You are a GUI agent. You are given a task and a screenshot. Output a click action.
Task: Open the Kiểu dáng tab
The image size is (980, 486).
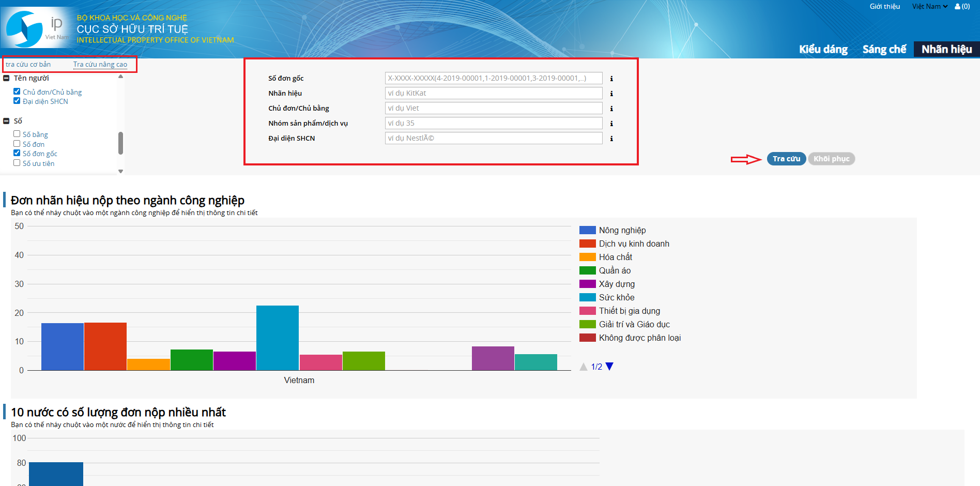tap(823, 49)
